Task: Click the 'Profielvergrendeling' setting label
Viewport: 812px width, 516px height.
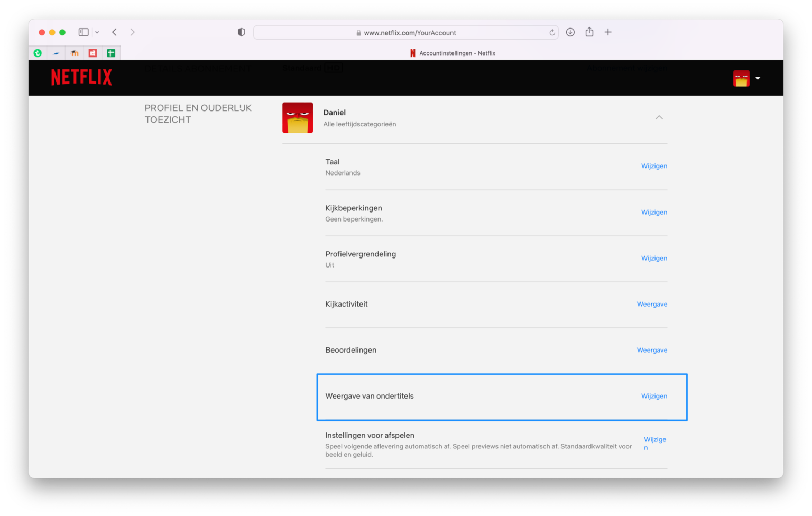Action: (361, 254)
